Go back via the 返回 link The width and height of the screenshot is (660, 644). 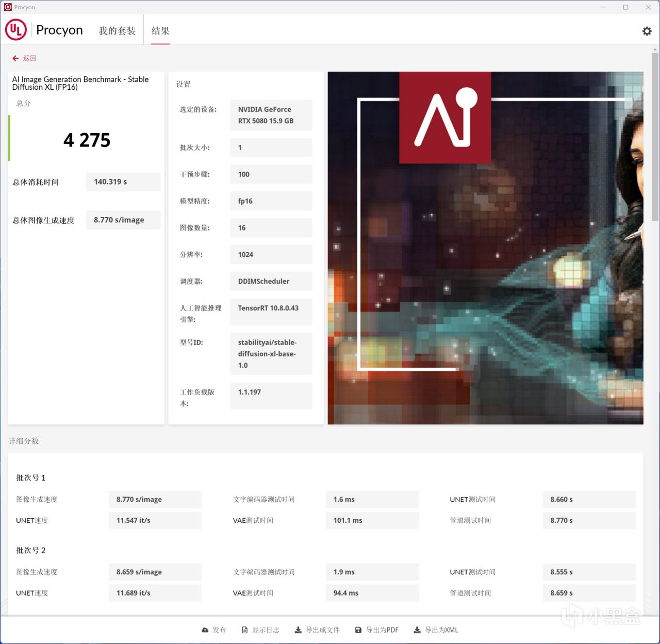tap(29, 58)
